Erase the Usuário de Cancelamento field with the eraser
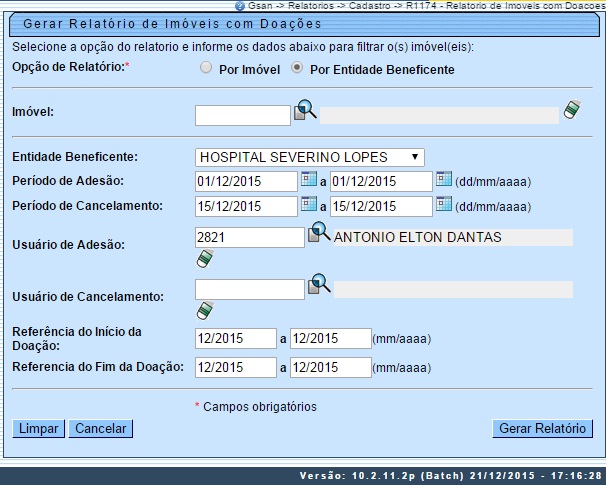The height and width of the screenshot is (485, 606). click(x=205, y=310)
